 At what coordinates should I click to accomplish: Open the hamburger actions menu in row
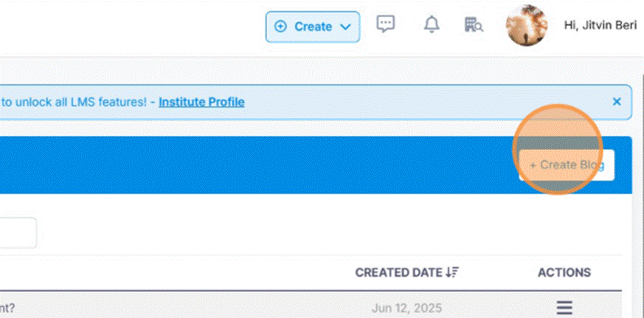pos(564,307)
